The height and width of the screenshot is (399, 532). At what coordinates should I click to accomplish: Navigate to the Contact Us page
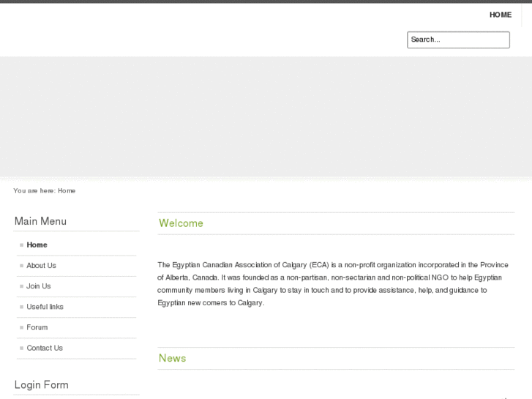pos(45,348)
